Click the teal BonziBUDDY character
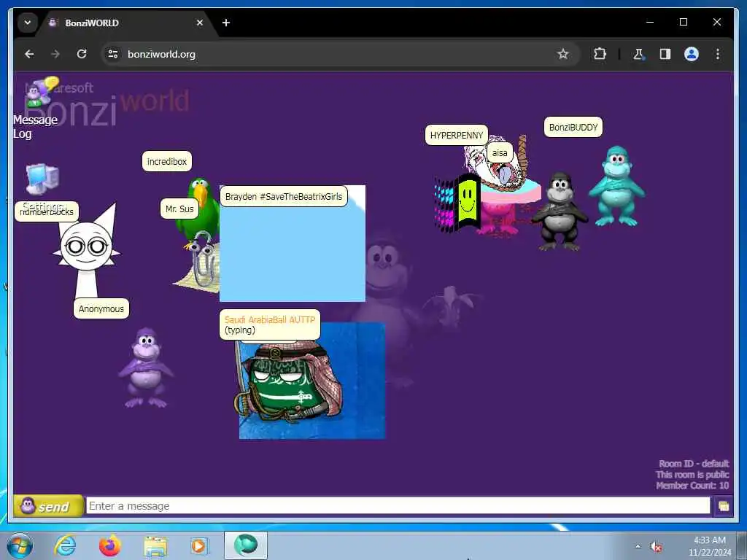Screen dimensions: 747x560 pyautogui.click(x=617, y=186)
